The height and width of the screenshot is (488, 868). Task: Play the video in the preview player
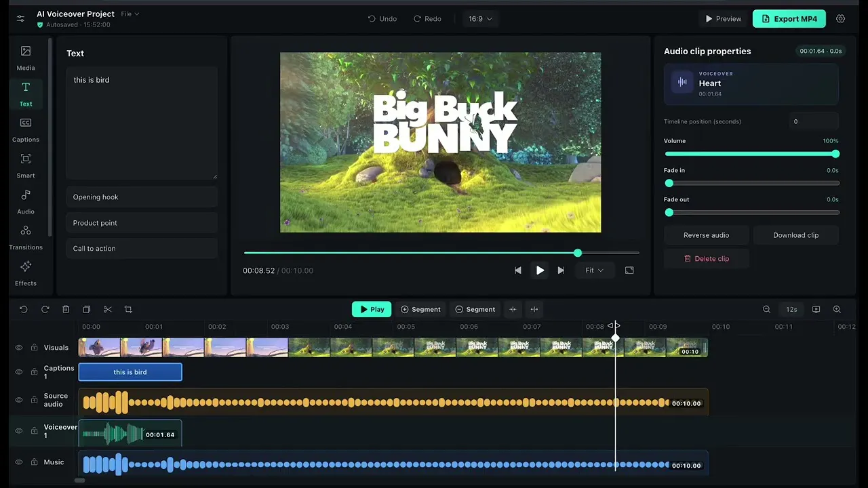click(540, 270)
